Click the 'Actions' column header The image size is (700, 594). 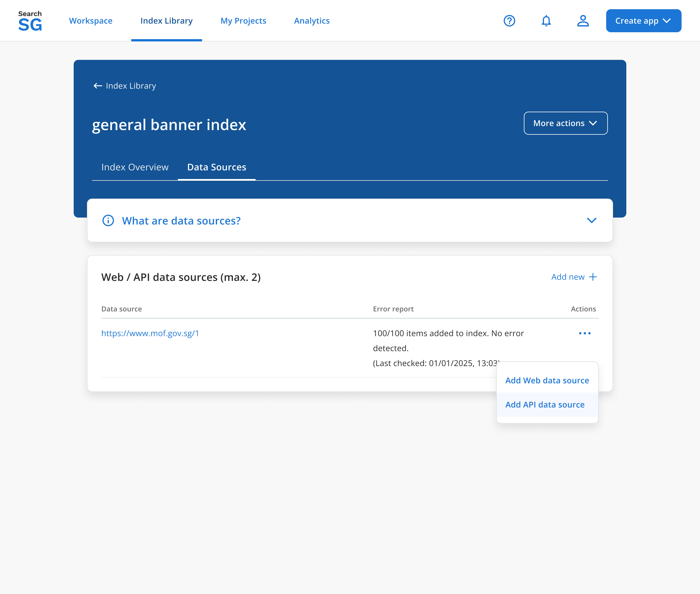pos(583,309)
